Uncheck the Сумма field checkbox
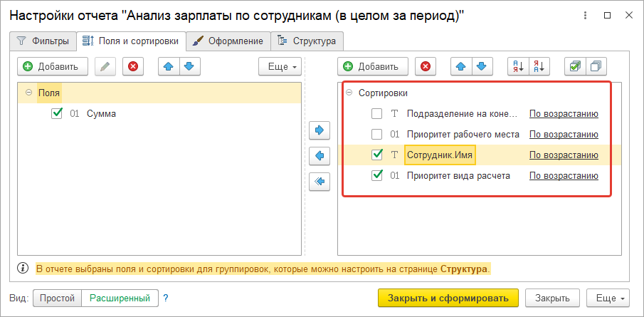This screenshot has width=644, height=317. pyautogui.click(x=58, y=113)
